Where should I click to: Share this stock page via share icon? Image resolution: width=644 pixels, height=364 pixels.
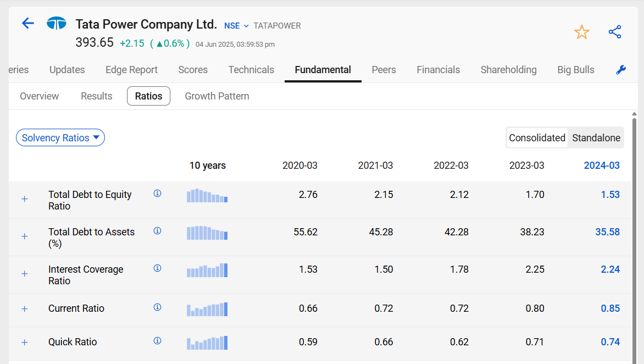click(615, 32)
